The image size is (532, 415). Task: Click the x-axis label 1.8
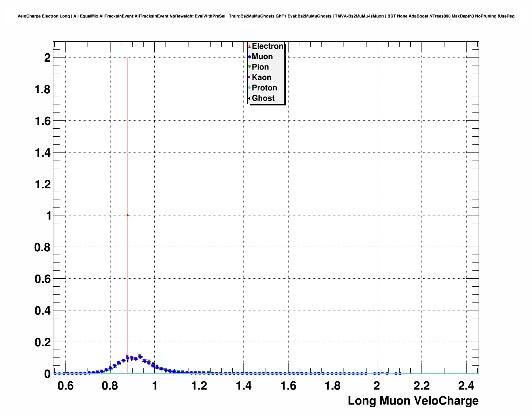332,386
